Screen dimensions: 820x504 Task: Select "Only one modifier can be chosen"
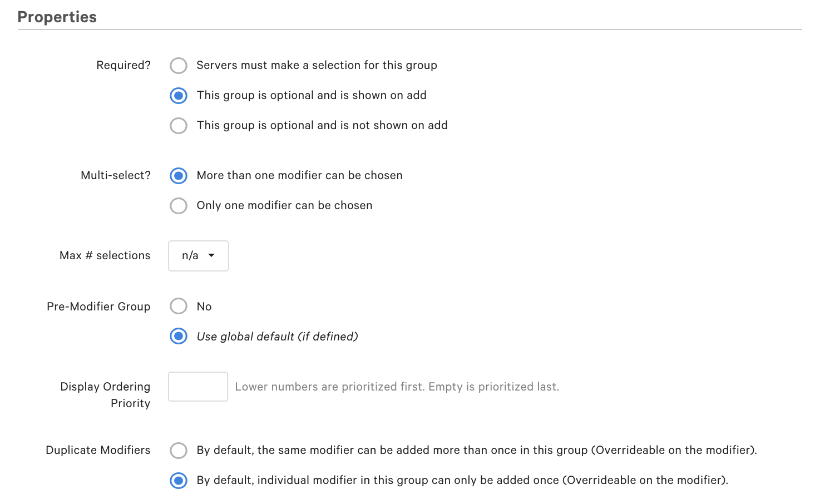click(x=178, y=205)
